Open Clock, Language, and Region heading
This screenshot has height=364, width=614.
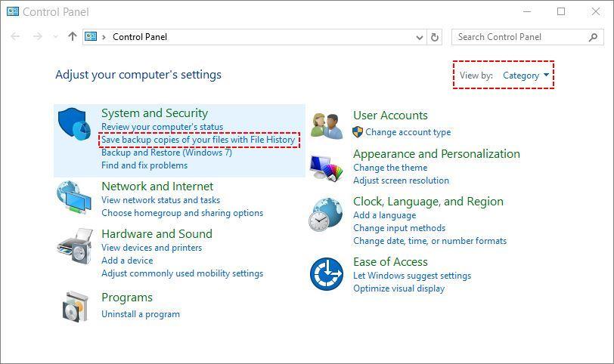[429, 202]
